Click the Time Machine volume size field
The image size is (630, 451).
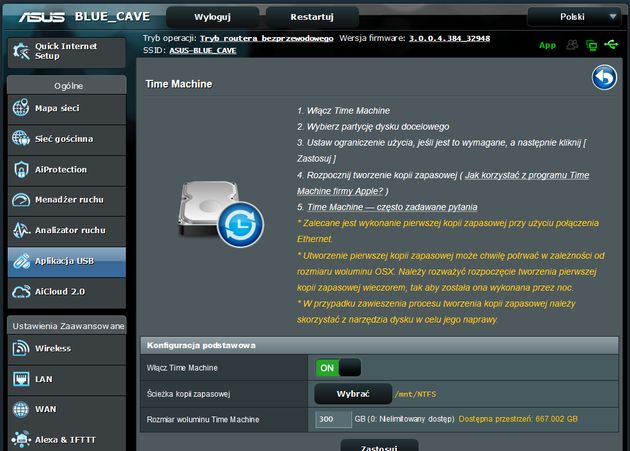333,419
